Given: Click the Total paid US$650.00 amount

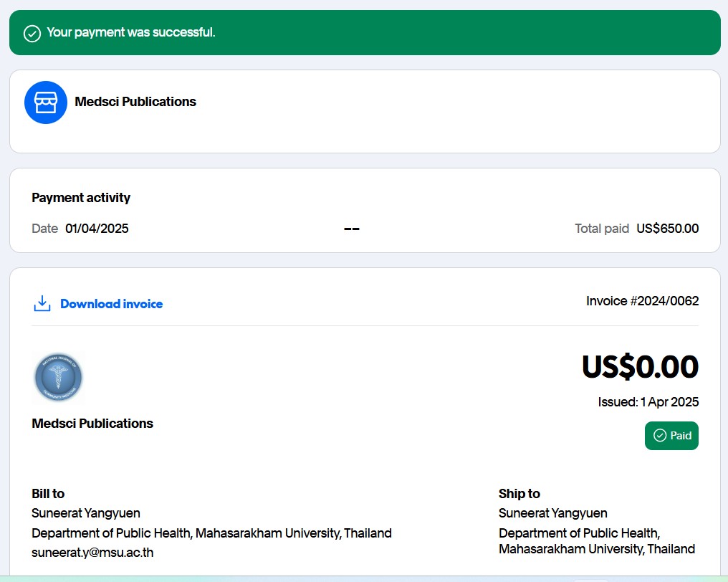Looking at the screenshot, I should (x=667, y=229).
